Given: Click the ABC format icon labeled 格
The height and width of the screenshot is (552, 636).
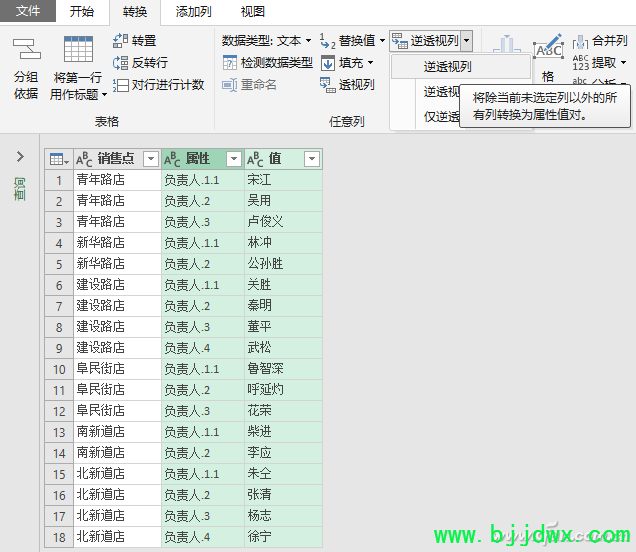Looking at the screenshot, I should click(548, 47).
